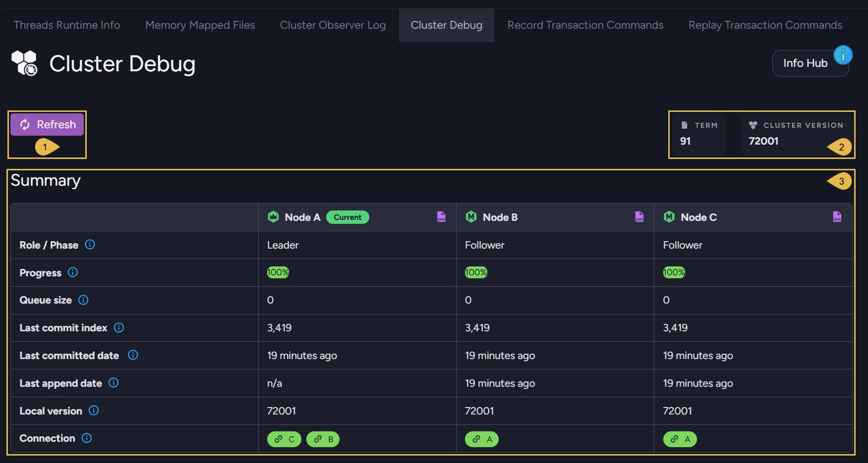868x463 pixels.
Task: Click the Summary heading
Action: (46, 180)
